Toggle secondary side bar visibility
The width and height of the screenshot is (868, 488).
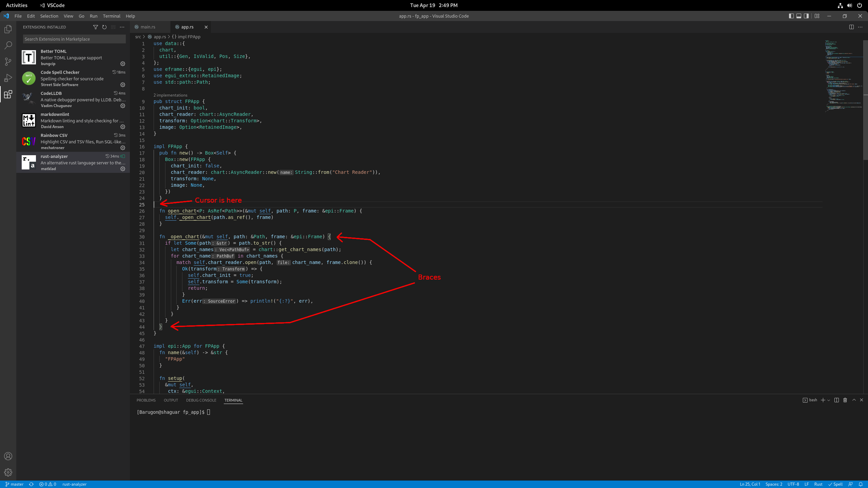[x=806, y=16]
